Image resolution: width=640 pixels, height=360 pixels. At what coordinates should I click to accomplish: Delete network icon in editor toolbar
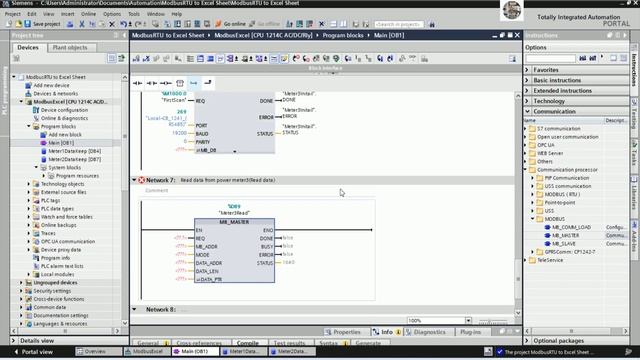pyautogui.click(x=146, y=59)
